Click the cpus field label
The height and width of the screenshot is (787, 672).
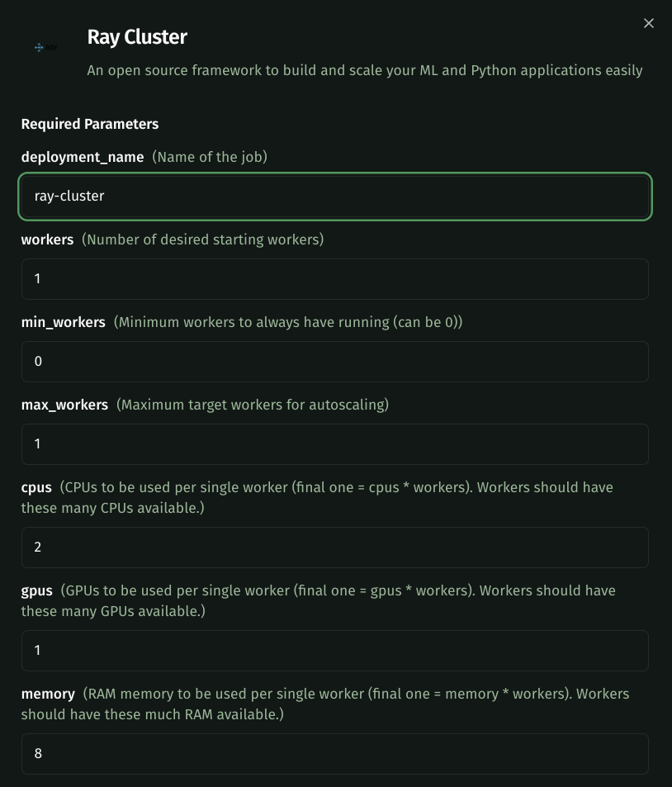(36, 487)
